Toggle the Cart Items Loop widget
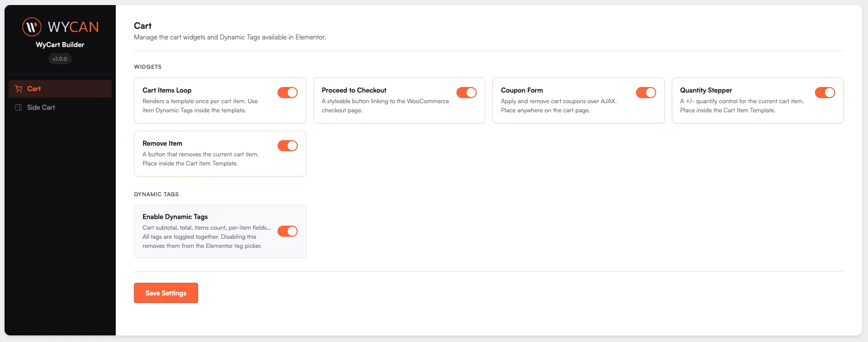 (288, 93)
